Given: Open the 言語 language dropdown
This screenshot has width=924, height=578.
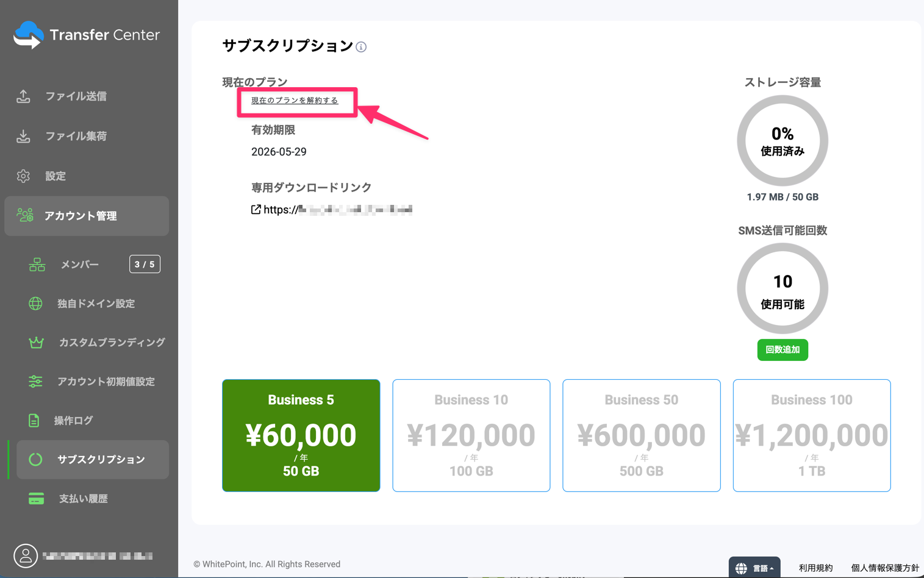Looking at the screenshot, I should click(x=754, y=566).
